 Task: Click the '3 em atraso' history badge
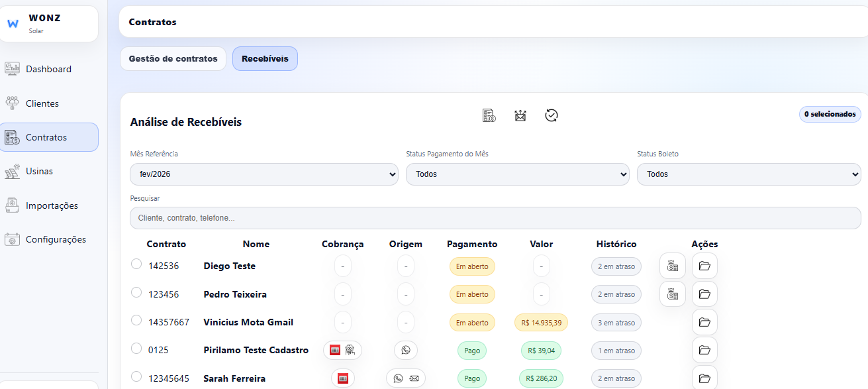click(616, 323)
